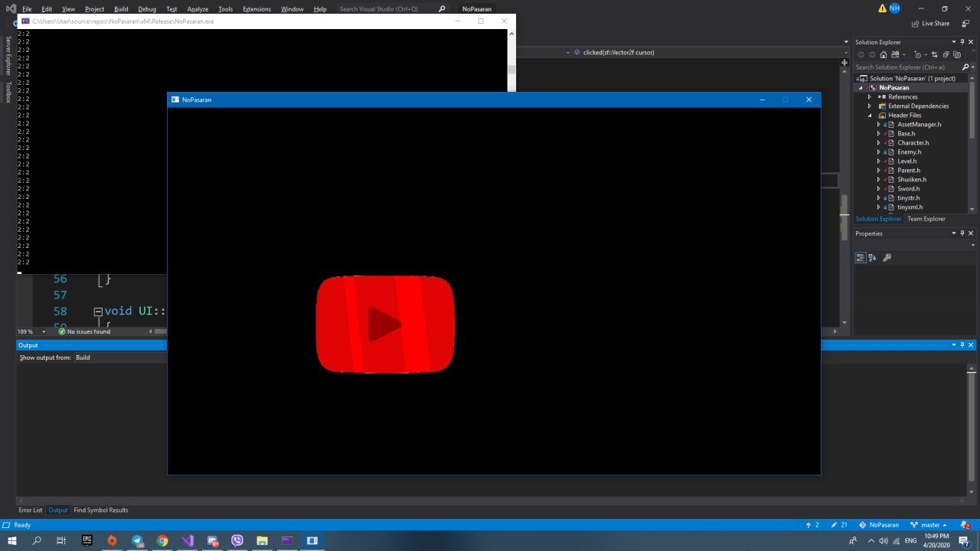Viewport: 980px width, 551px height.
Task: Expand the Parent.h item arrow
Action: [x=879, y=171]
